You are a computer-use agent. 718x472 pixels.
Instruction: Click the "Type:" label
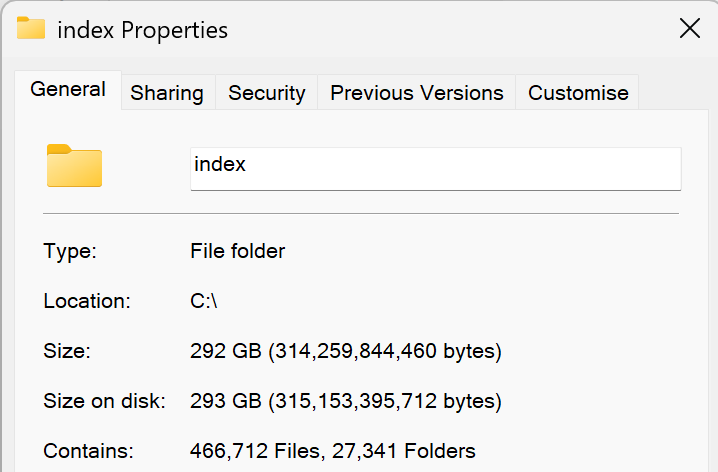pos(70,251)
